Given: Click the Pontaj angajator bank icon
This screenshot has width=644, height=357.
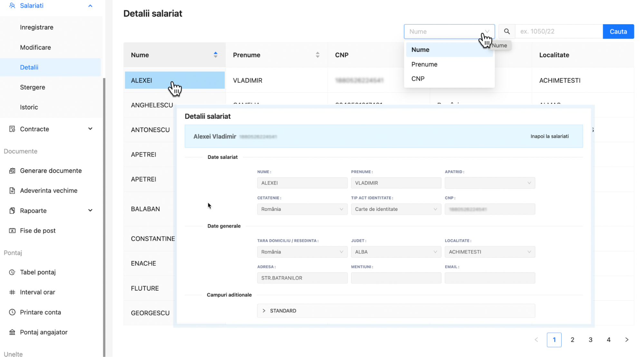Looking at the screenshot, I should 12,332.
